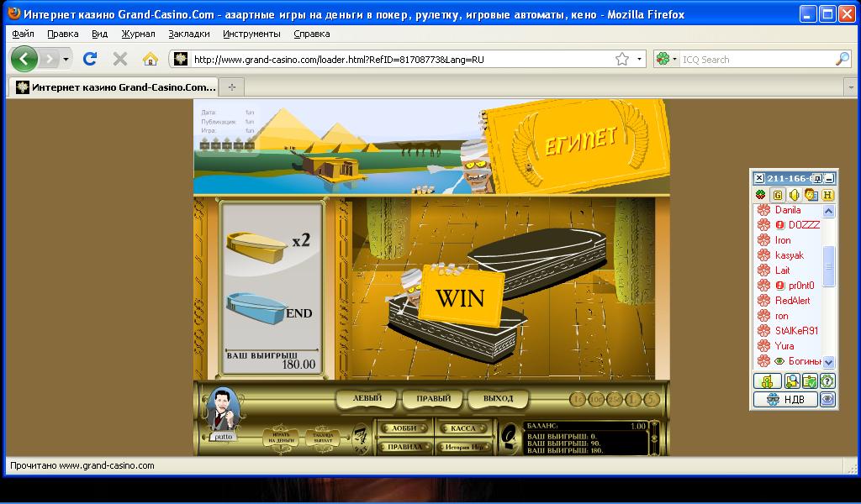This screenshot has width=861, height=504.
Task: Open the Справка menu
Action: point(312,34)
